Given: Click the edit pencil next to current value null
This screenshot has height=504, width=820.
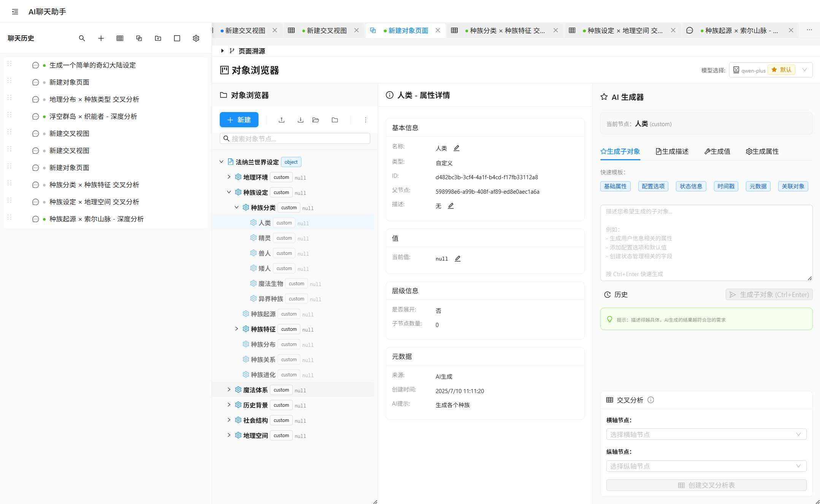Looking at the screenshot, I should tap(457, 258).
